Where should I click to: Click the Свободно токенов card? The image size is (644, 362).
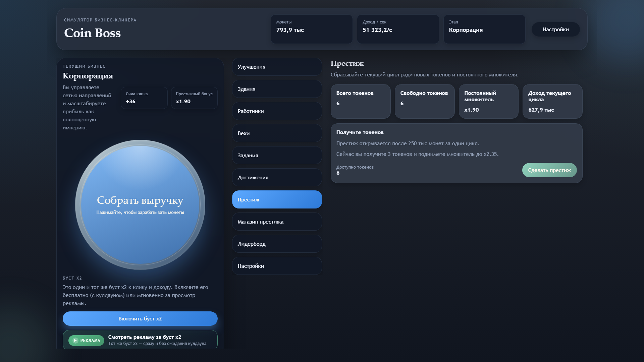pos(424,101)
